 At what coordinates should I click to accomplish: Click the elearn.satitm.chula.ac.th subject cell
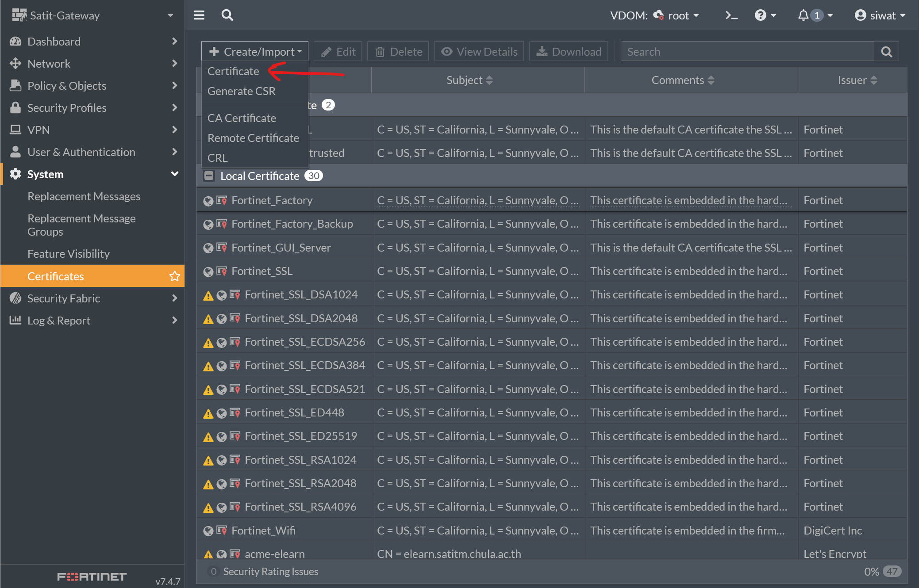tap(449, 554)
